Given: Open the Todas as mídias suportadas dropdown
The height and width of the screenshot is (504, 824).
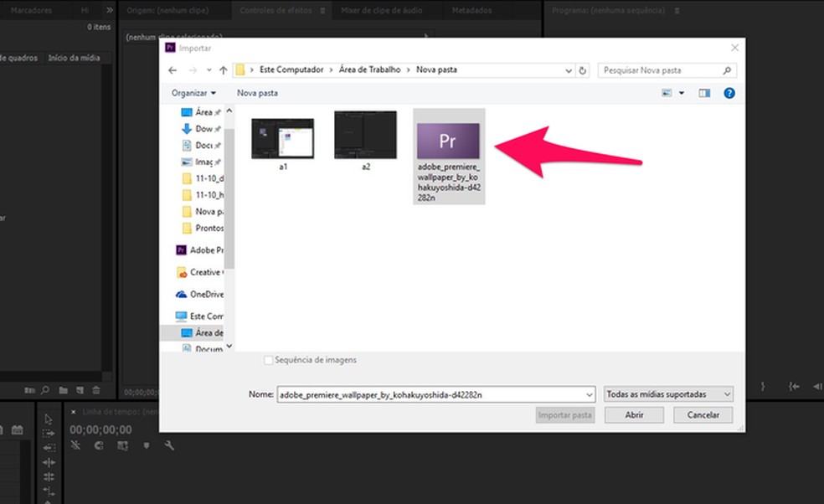Looking at the screenshot, I should tap(668, 394).
